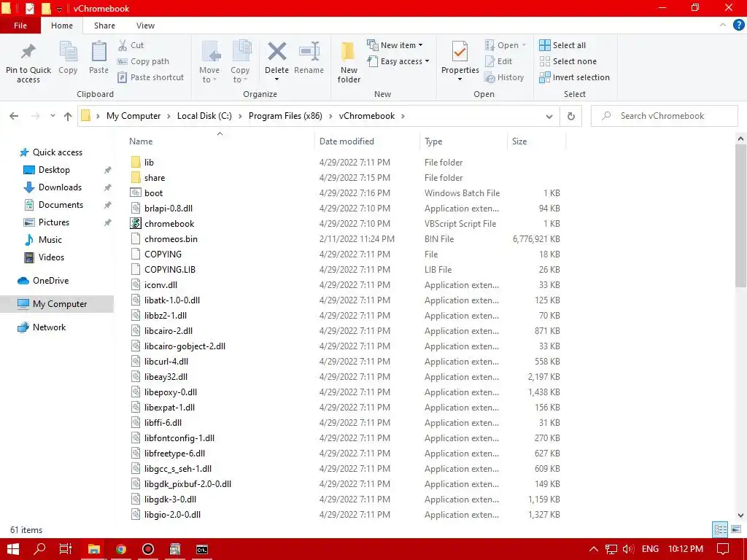747x560 pixels.
Task: Open Properties with checkmark icon
Action: (x=460, y=52)
